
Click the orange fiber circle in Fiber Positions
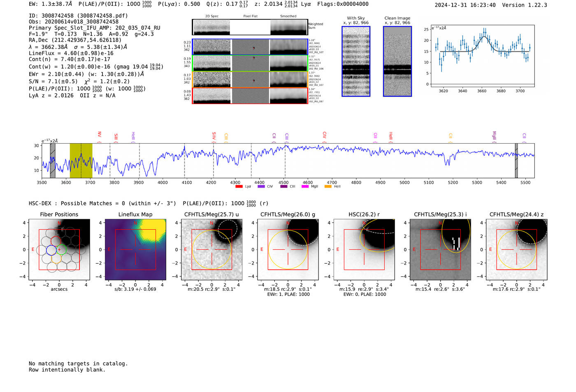coord(56,258)
